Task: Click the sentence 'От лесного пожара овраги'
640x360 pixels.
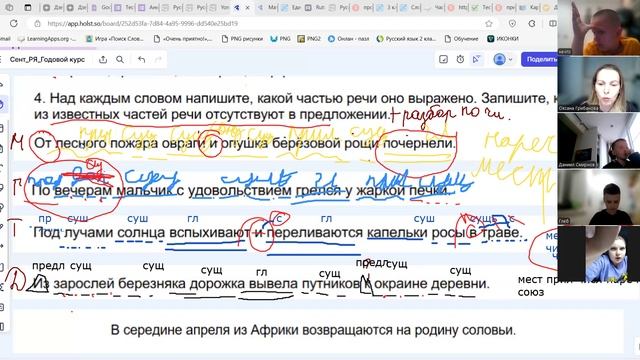Action: 244,143
